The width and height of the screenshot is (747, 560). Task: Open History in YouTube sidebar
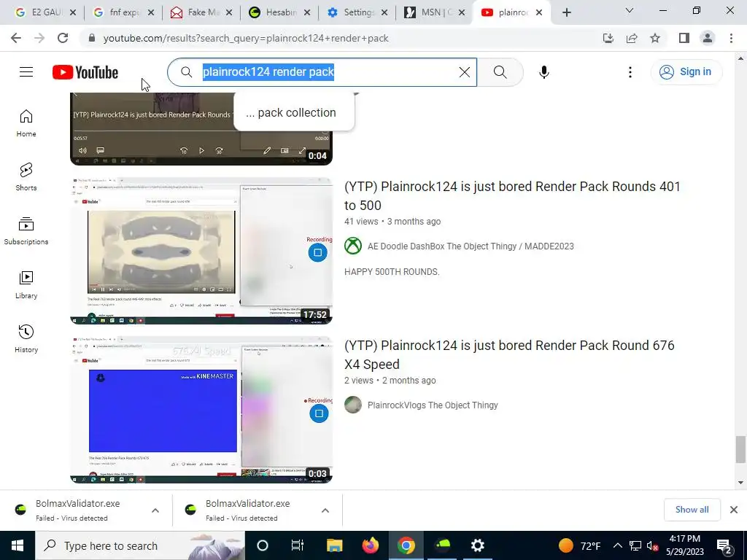point(26,338)
